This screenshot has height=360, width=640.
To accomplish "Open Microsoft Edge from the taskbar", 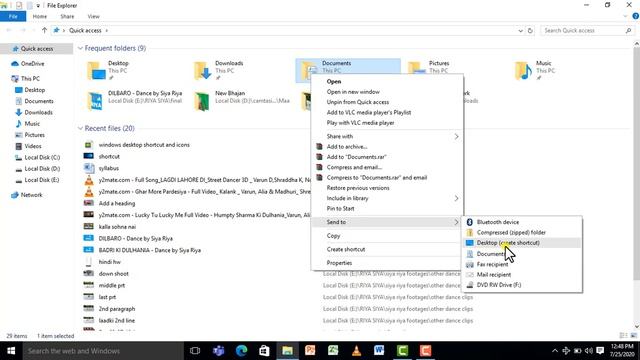I will click(x=241, y=351).
